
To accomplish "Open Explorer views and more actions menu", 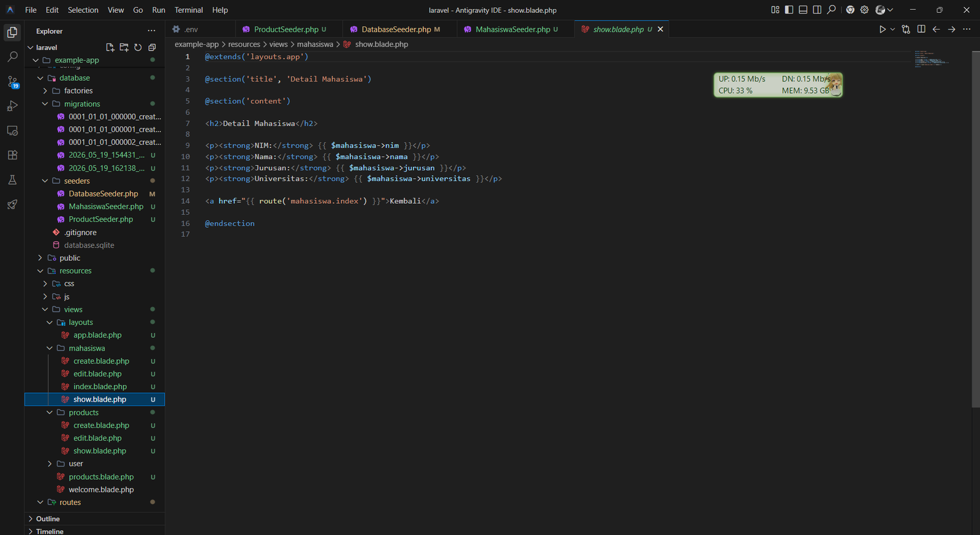I will click(x=151, y=31).
